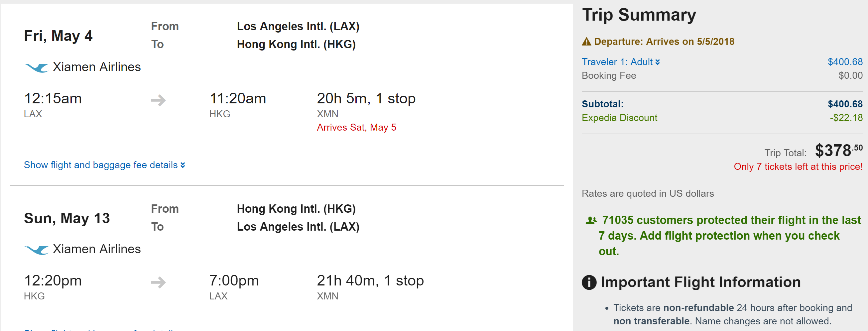Click info icon beside Important Flight Information

point(589,282)
